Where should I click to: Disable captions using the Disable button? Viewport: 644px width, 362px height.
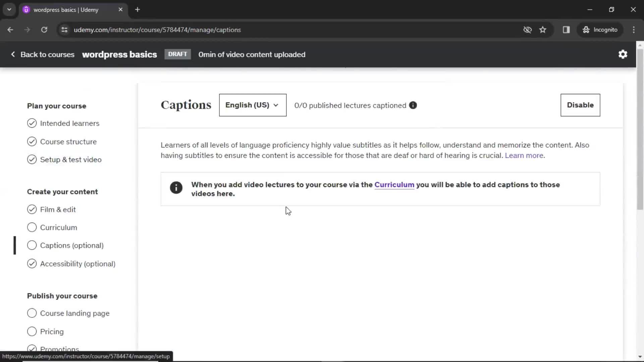(x=580, y=105)
